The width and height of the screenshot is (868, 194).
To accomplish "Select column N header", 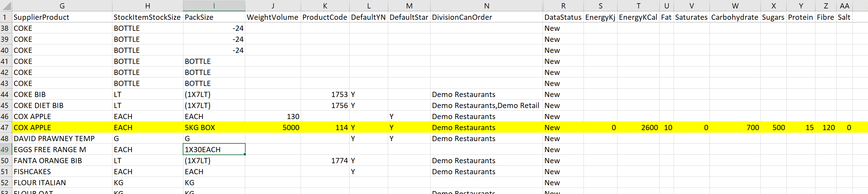I will click(487, 6).
